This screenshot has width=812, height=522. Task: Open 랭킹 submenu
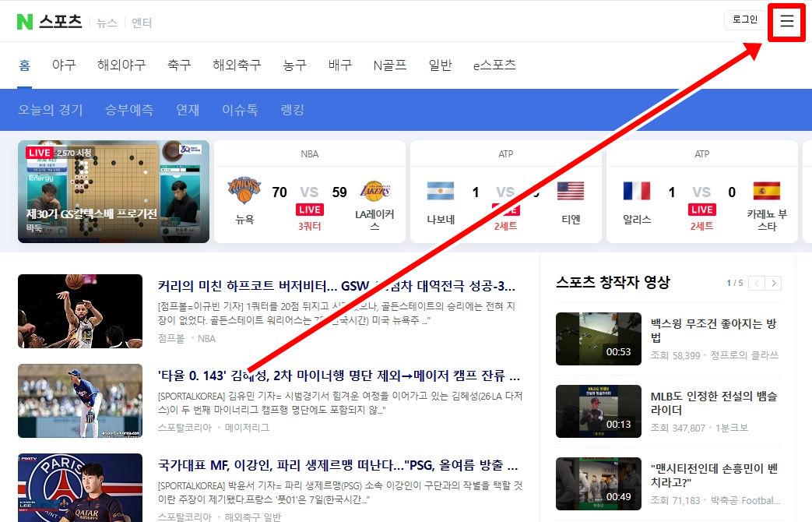coord(292,110)
